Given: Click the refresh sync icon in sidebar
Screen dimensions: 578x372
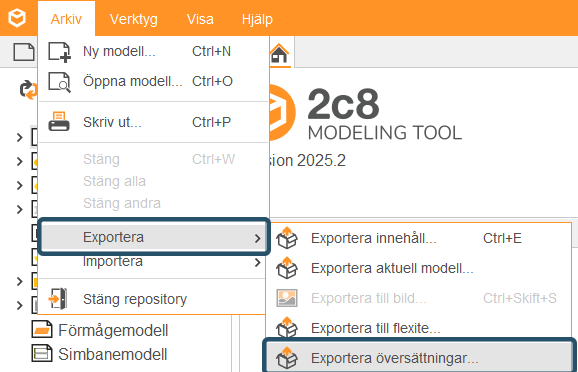Looking at the screenshot, I should [28, 90].
